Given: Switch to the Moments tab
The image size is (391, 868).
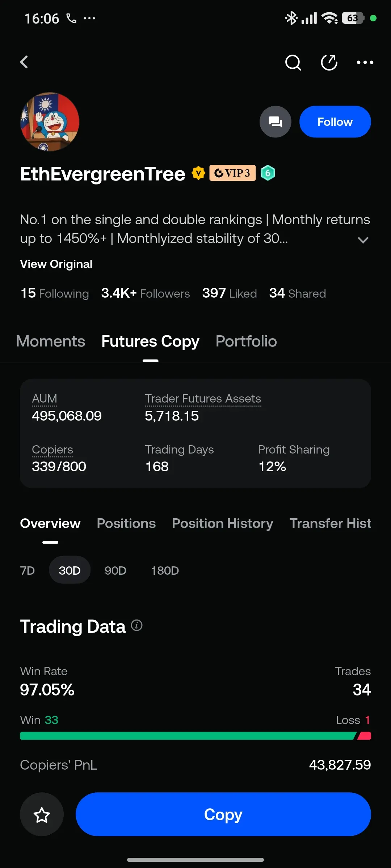Looking at the screenshot, I should tap(51, 341).
